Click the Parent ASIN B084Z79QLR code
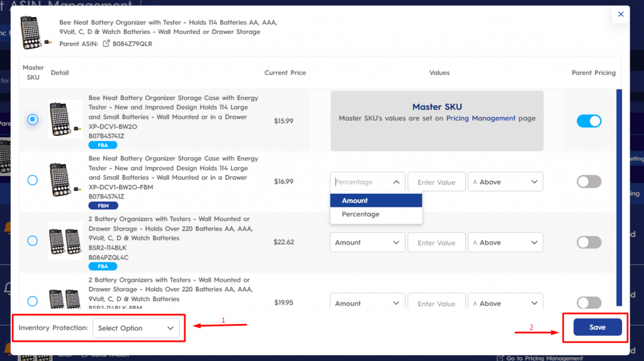The width and height of the screenshot is (644, 361). [132, 44]
